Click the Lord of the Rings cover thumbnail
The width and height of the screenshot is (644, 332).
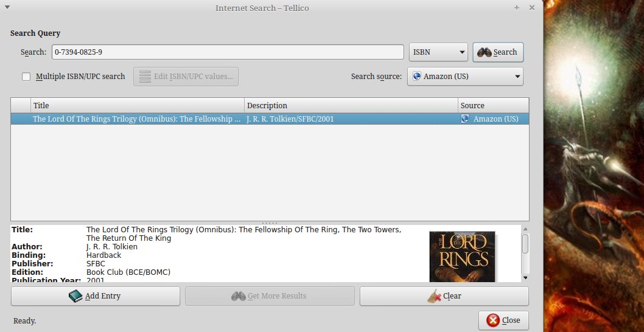point(462,257)
